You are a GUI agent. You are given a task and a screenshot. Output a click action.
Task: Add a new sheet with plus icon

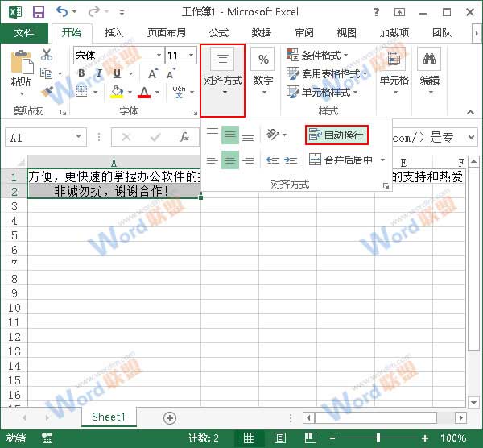[x=170, y=418]
